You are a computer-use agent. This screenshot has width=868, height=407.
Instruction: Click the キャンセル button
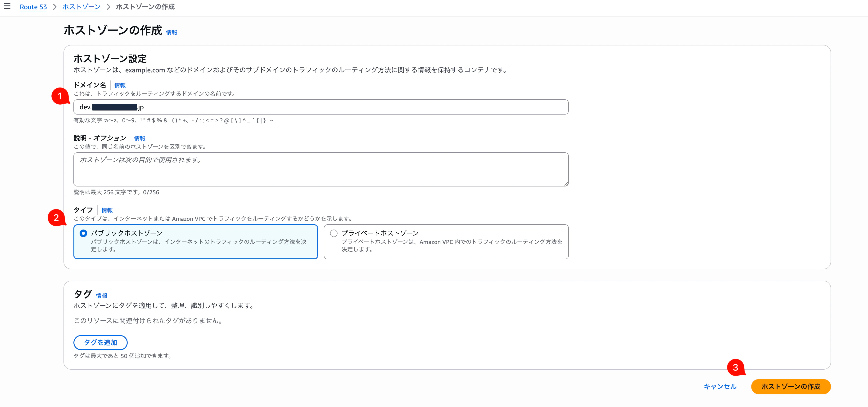coord(720,386)
